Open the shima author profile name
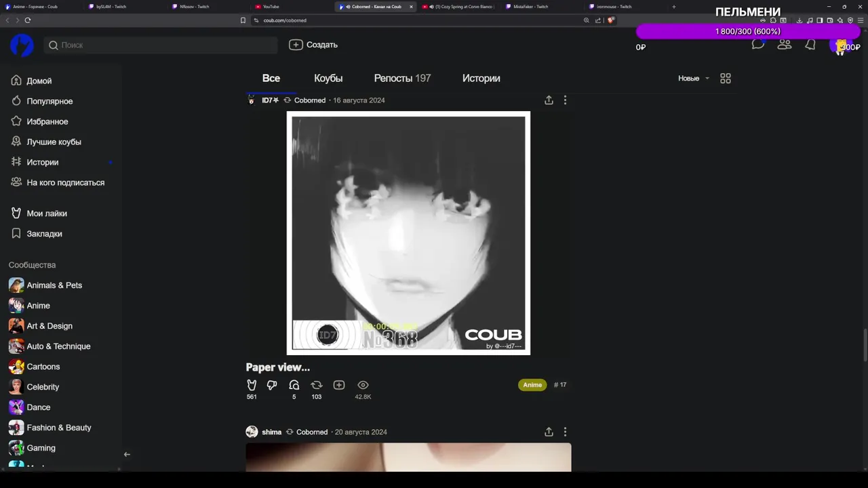The image size is (868, 488). coord(271,432)
